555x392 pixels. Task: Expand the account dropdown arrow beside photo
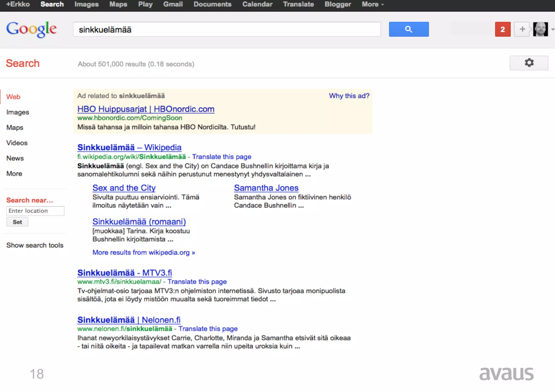point(553,29)
